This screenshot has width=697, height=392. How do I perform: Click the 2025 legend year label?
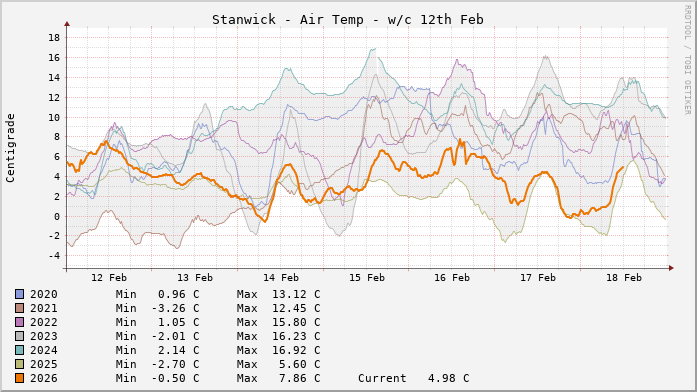coord(44,364)
